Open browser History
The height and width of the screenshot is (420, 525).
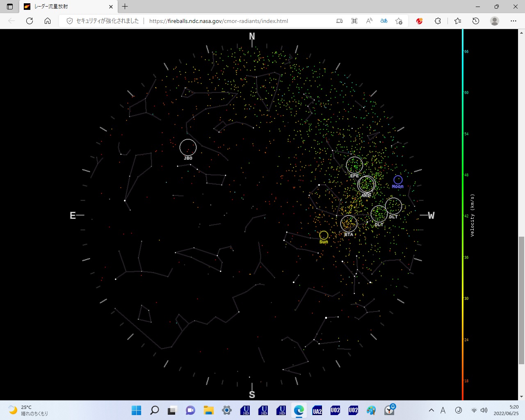click(476, 21)
